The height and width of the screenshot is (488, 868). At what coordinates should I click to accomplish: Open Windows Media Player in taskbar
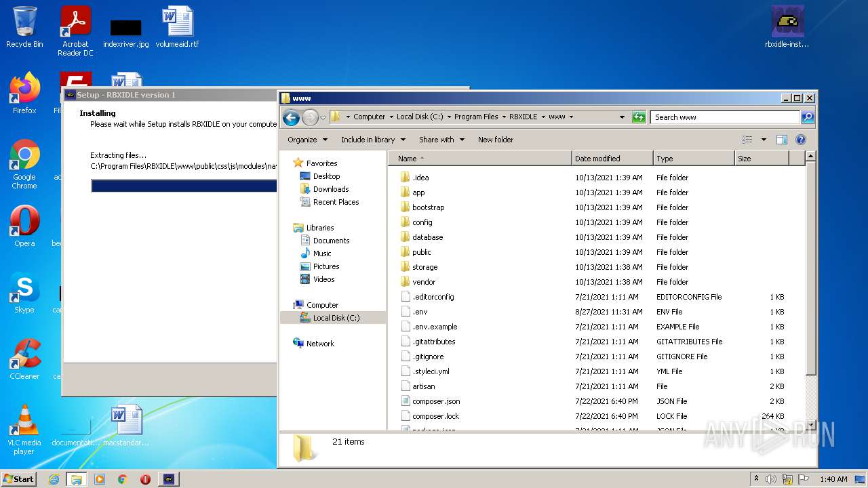(100, 479)
